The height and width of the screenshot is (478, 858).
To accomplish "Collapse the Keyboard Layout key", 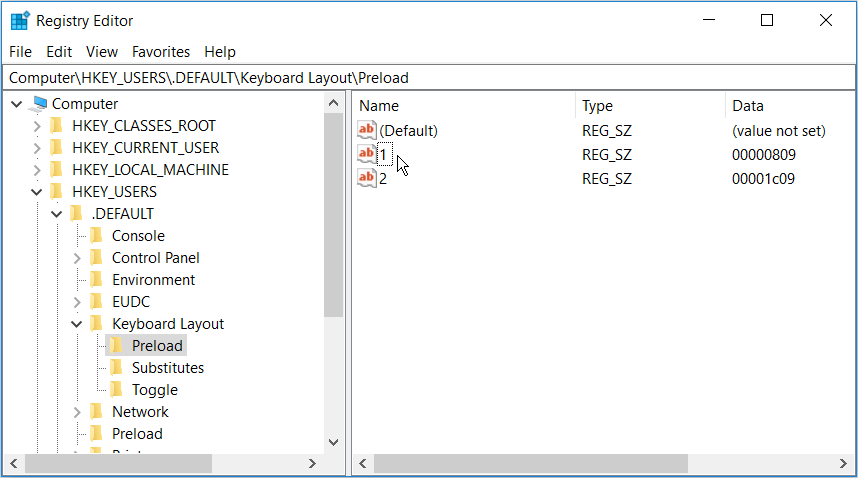I will pos(77,324).
